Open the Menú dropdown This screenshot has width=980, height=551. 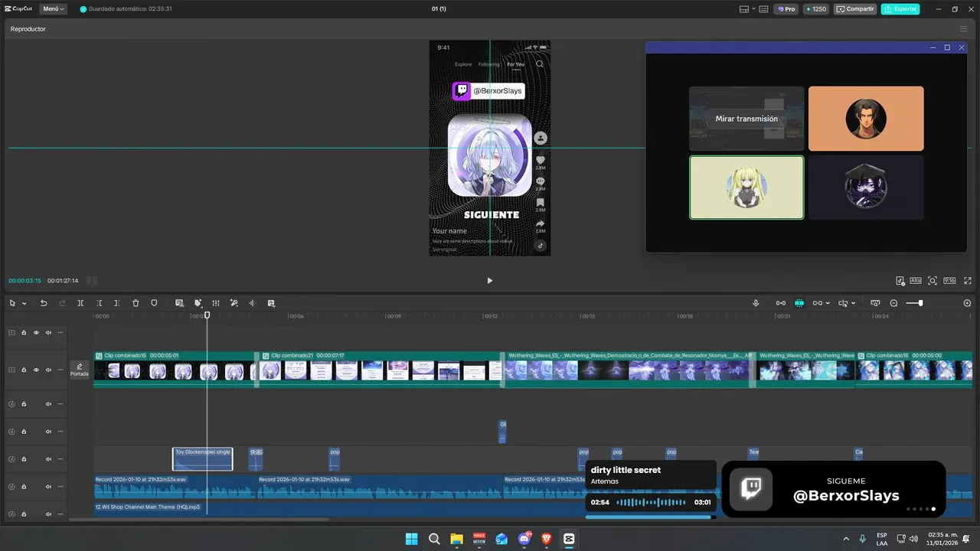[54, 9]
